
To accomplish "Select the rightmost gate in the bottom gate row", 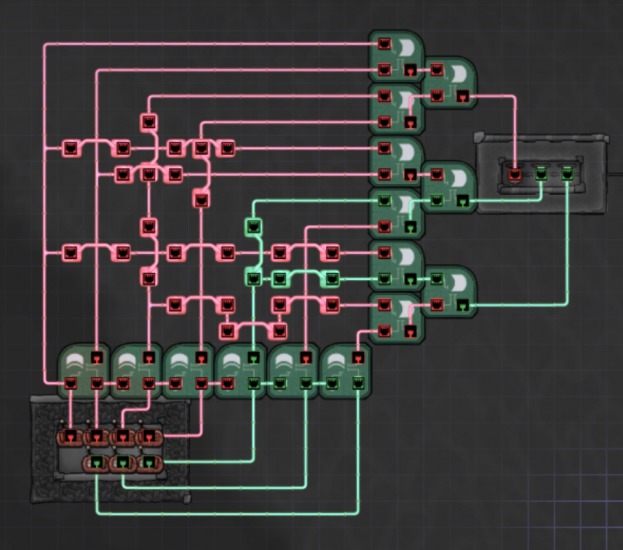I will (x=345, y=371).
